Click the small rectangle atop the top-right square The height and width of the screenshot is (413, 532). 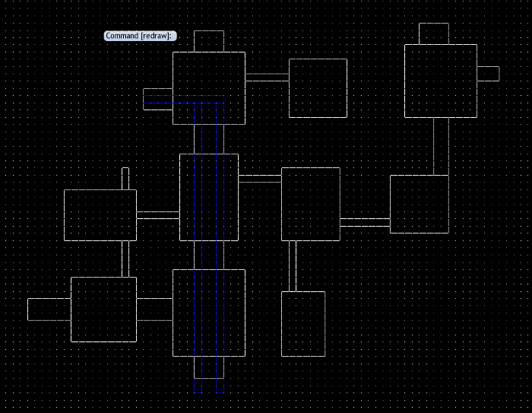[x=433, y=33]
